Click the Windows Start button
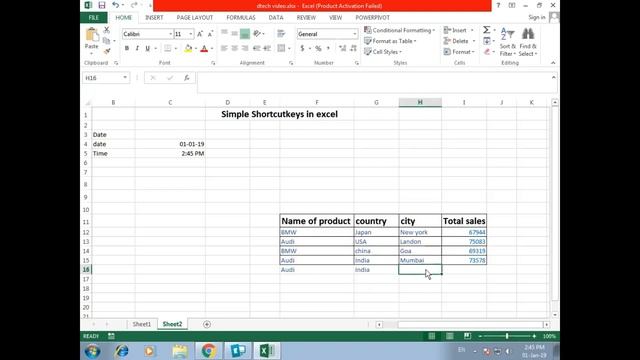Screen dimensions: 640x360 pos(92,351)
